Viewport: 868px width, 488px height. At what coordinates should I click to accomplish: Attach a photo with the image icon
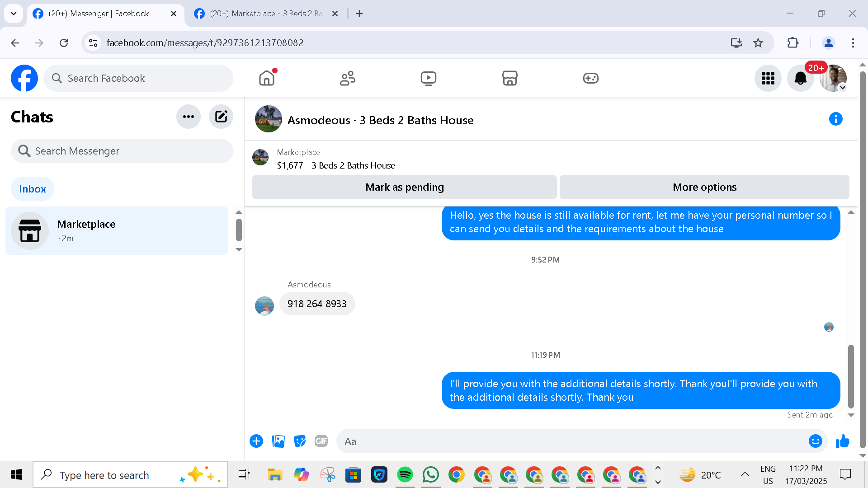[278, 441]
